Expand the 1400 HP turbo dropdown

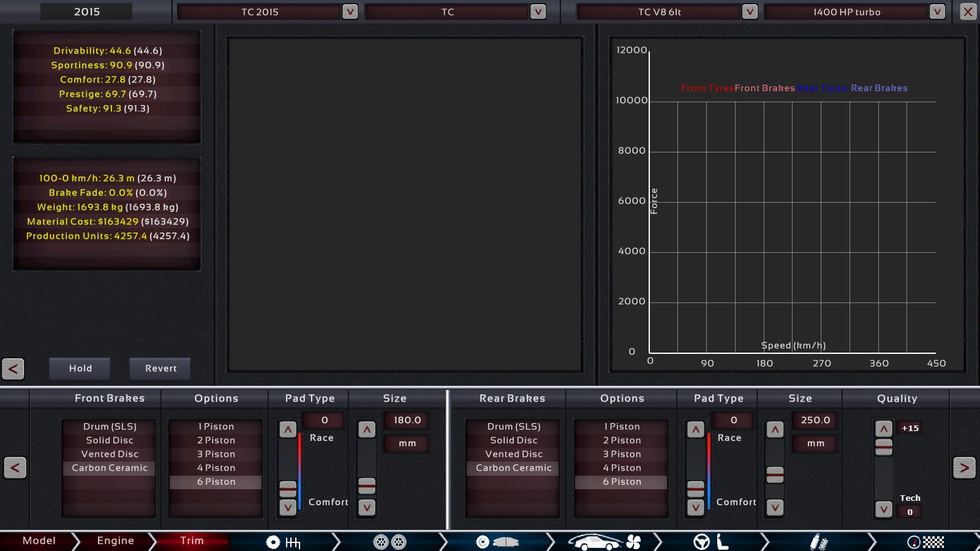point(937,12)
